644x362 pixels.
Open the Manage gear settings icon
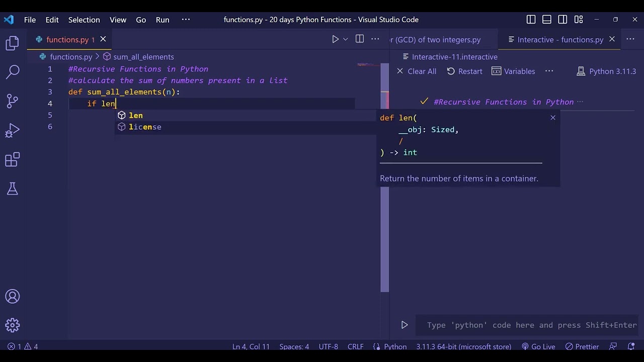pos(13,325)
